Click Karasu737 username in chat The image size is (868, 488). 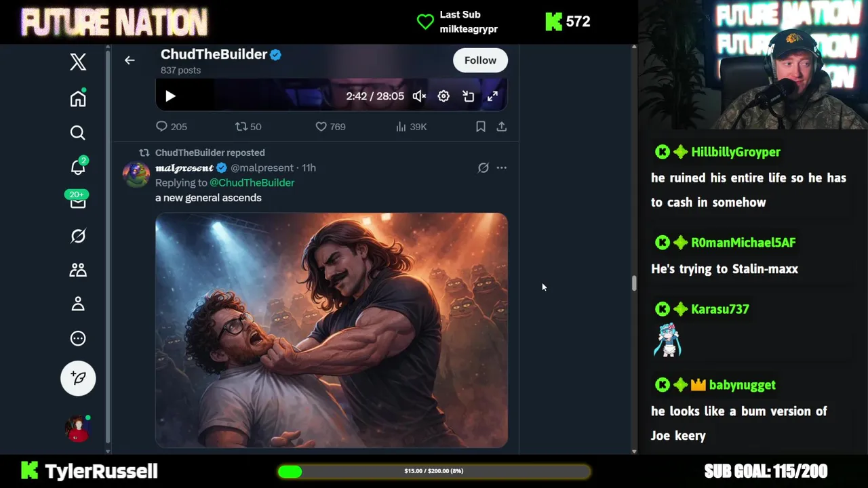coord(720,309)
